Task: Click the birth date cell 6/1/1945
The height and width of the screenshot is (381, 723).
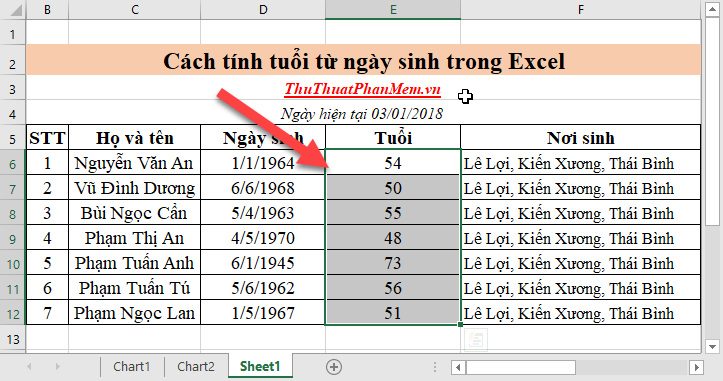Action: [263, 262]
